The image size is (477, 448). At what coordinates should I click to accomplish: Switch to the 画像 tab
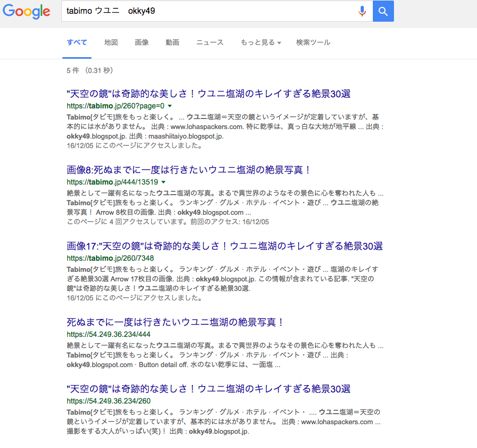[142, 42]
